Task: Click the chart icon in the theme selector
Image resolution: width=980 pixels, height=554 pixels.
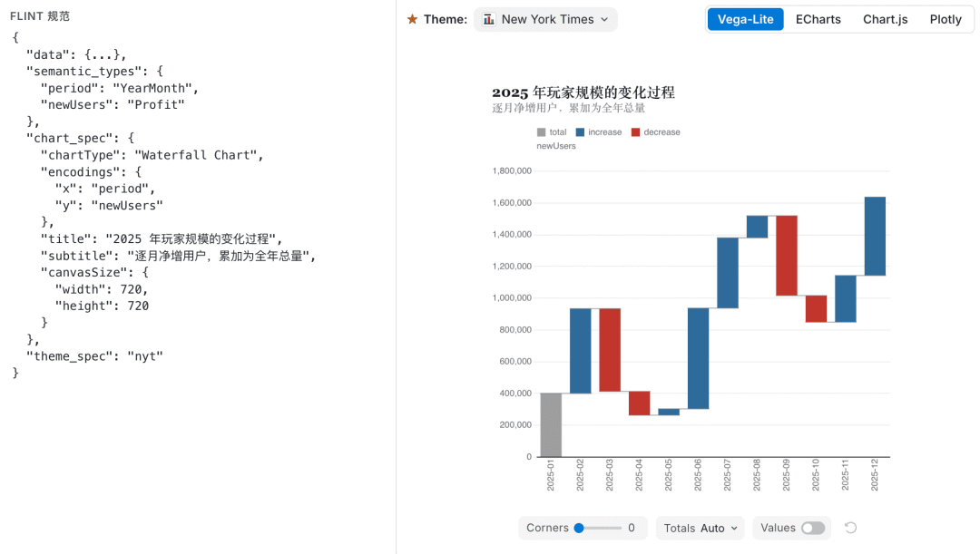Action: coord(489,19)
